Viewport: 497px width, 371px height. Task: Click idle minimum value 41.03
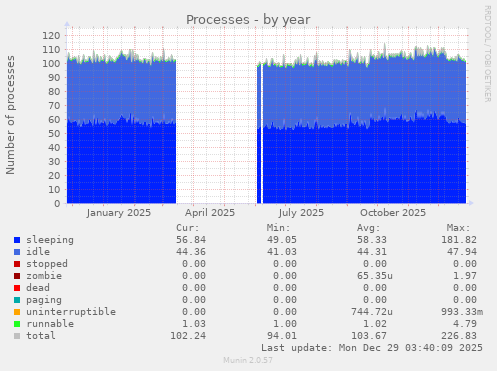[x=282, y=252]
